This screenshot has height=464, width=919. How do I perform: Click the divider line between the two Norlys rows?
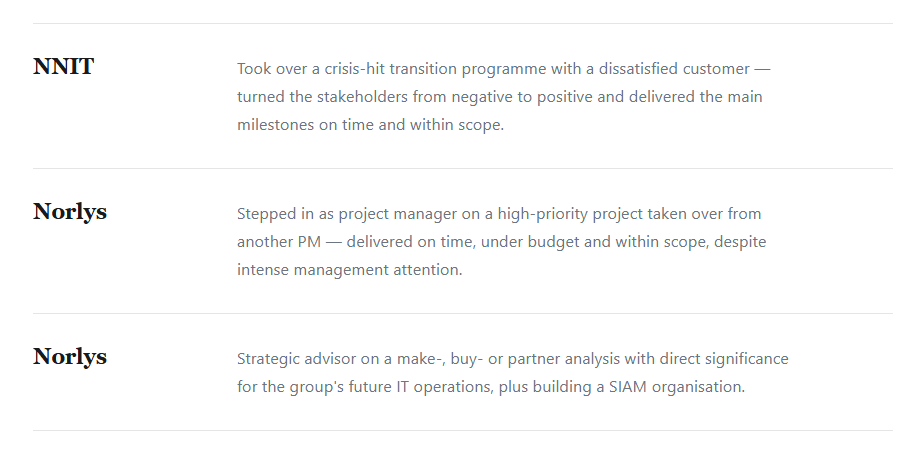pyautogui.click(x=462, y=313)
